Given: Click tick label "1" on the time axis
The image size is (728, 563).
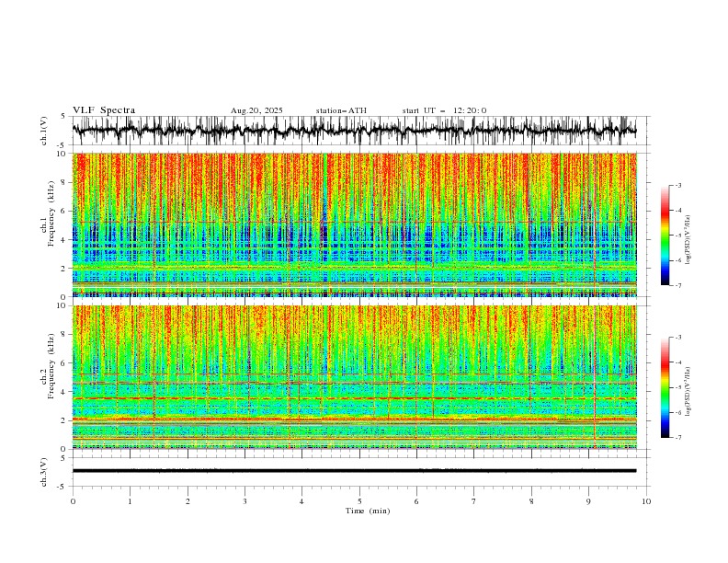Looking at the screenshot, I should click(130, 501).
